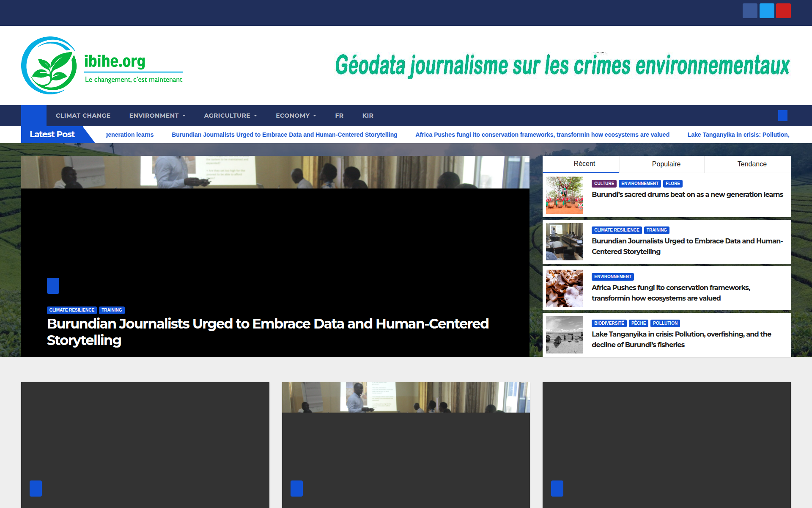Click the PÊCHE category tag
Screen dimensions: 812x508
tap(639, 323)
